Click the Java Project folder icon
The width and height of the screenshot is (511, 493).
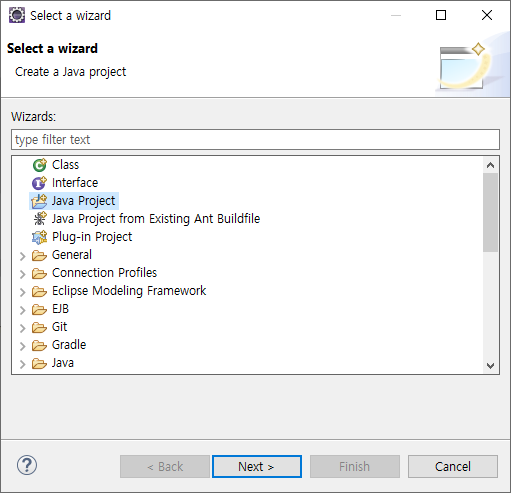[x=39, y=201]
